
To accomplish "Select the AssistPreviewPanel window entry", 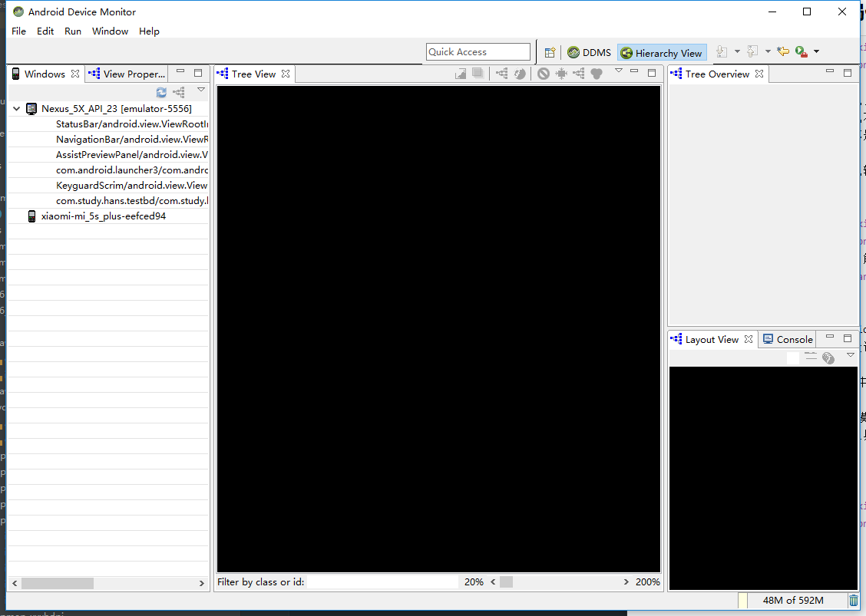I will [x=132, y=155].
